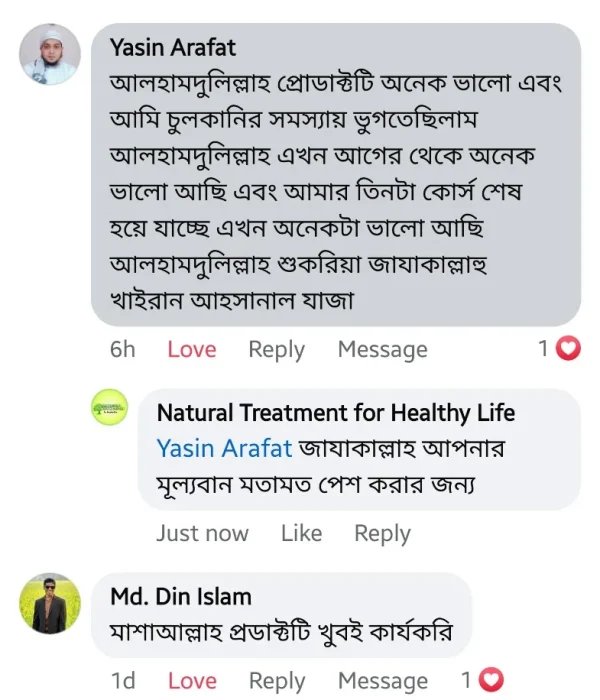Click the 1d timestamp on Din Islam's comment

(x=122, y=681)
